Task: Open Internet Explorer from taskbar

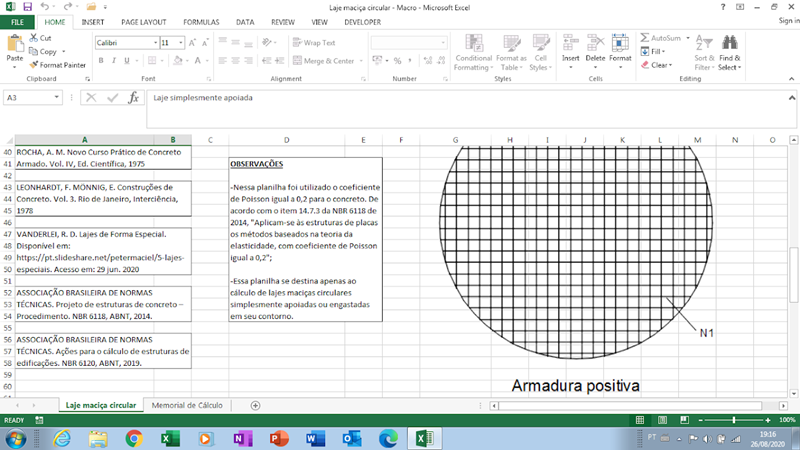Action: (x=62, y=438)
